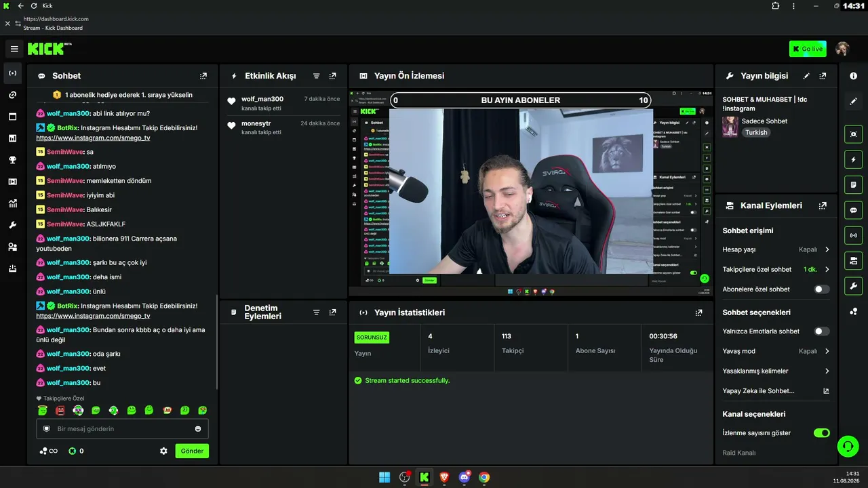
Task: Pick the red angry emote
Action: pos(60,410)
